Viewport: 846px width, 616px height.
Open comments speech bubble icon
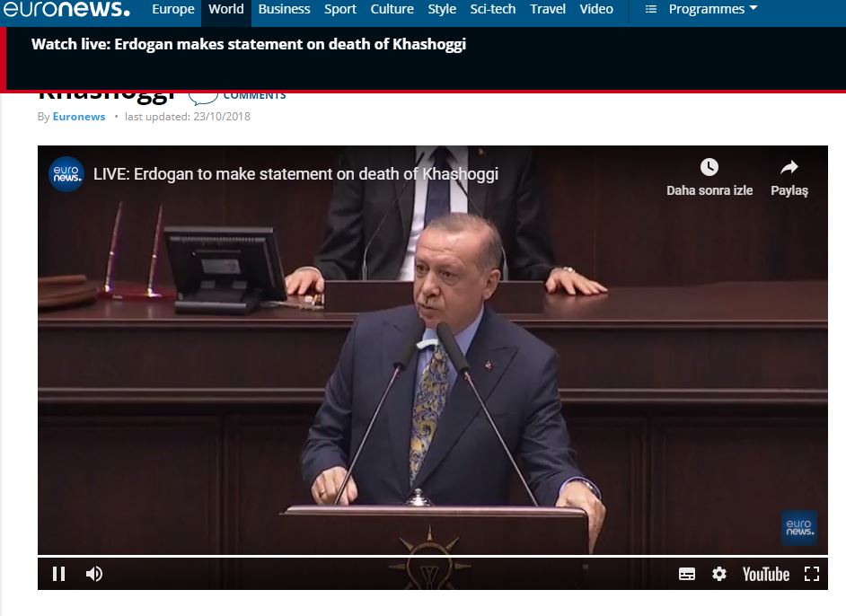click(203, 96)
